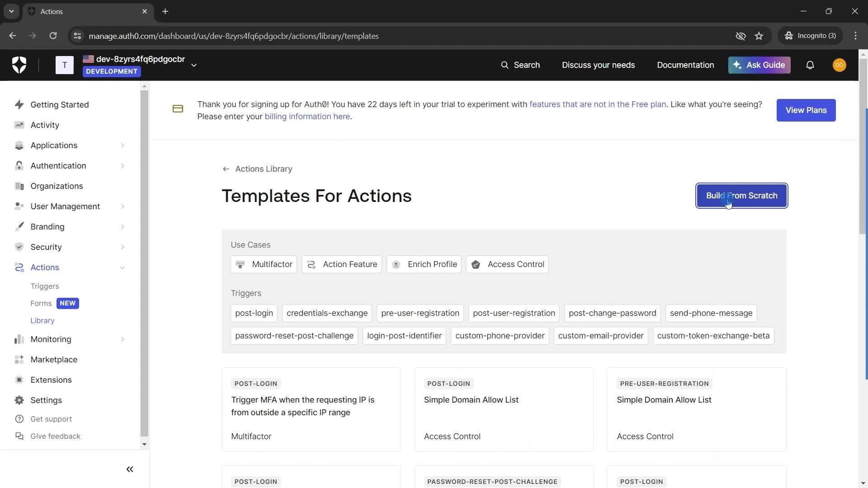The image size is (868, 488).
Task: Click the Organizations building icon
Action: tap(19, 186)
